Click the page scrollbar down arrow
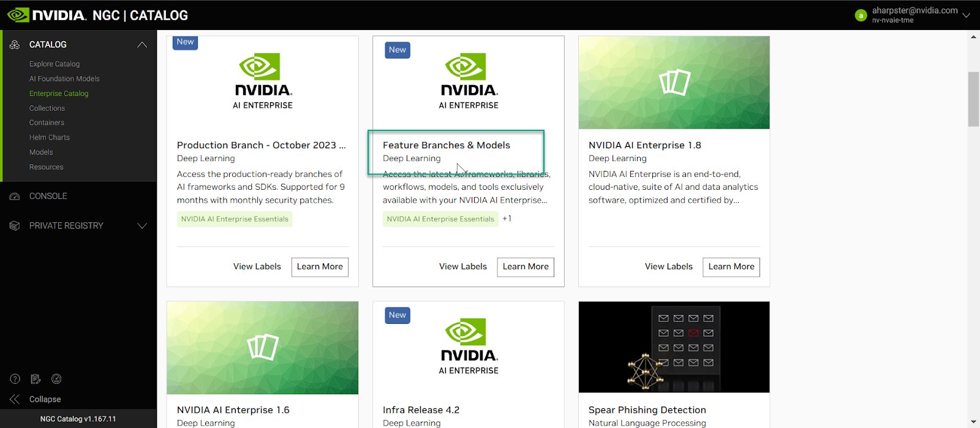The image size is (980, 428). pos(974,422)
